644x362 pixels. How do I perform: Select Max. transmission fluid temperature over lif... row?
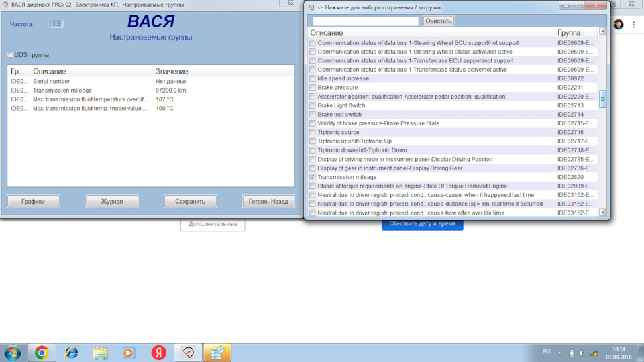pos(151,99)
